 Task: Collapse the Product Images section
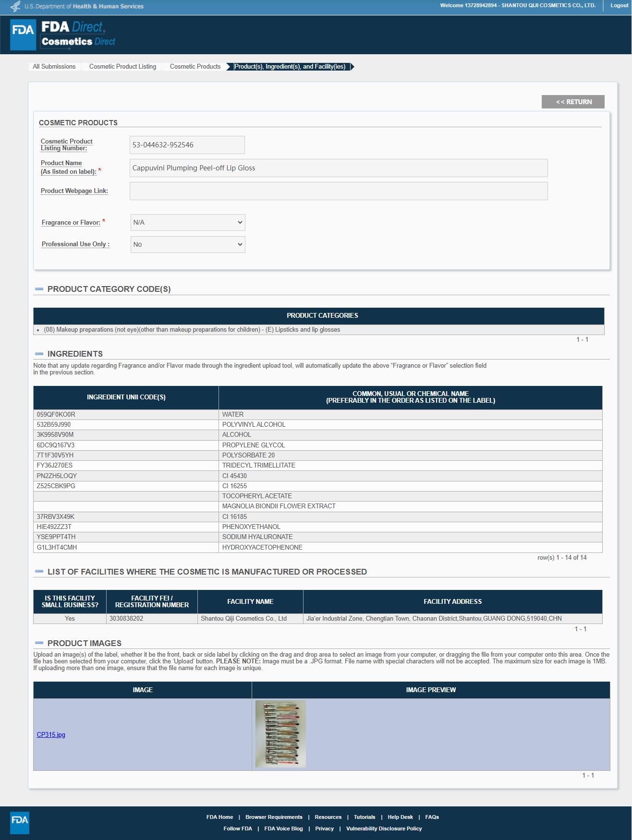coord(39,643)
